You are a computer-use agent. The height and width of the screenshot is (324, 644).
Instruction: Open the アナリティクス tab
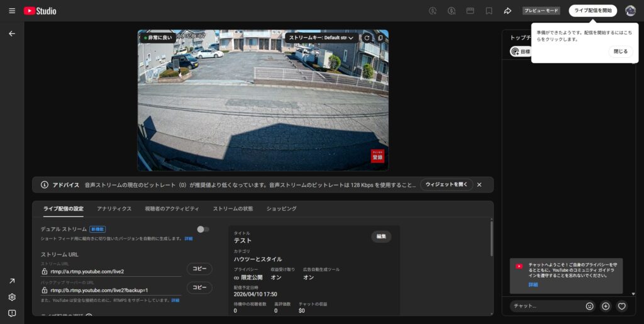point(114,209)
